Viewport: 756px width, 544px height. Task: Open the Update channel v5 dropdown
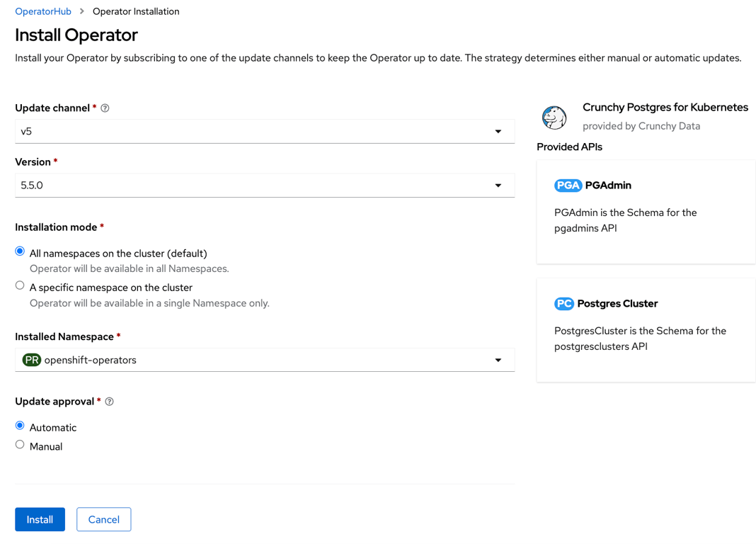pyautogui.click(x=265, y=131)
